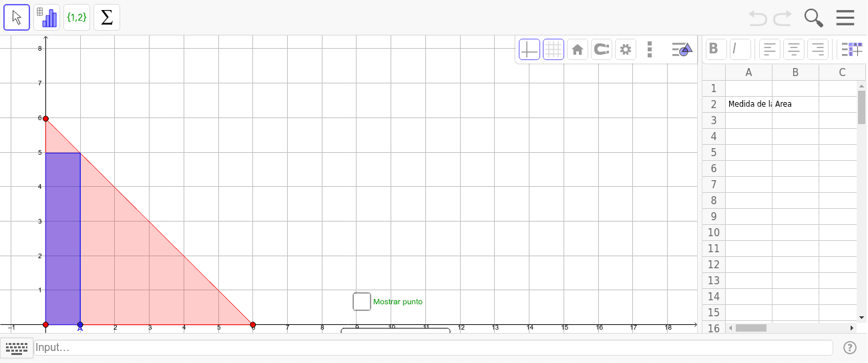Viewport: 868px width, 363px height.
Task: Undo the last action
Action: 758,17
